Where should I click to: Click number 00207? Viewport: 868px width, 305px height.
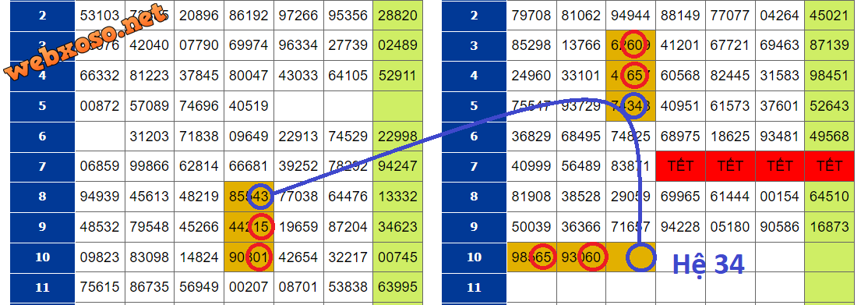[249, 287]
